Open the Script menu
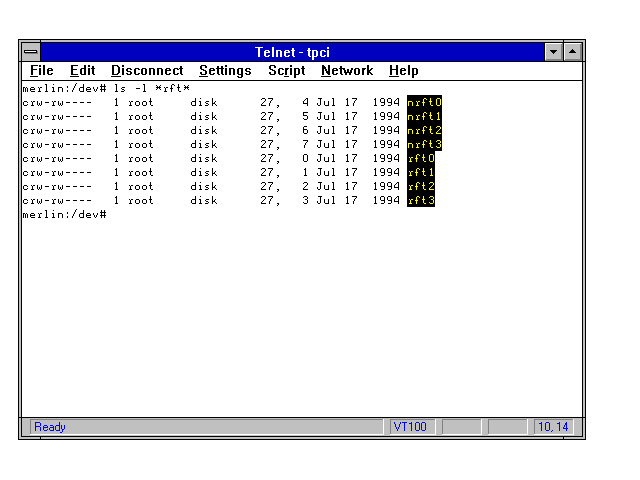 coord(286,71)
